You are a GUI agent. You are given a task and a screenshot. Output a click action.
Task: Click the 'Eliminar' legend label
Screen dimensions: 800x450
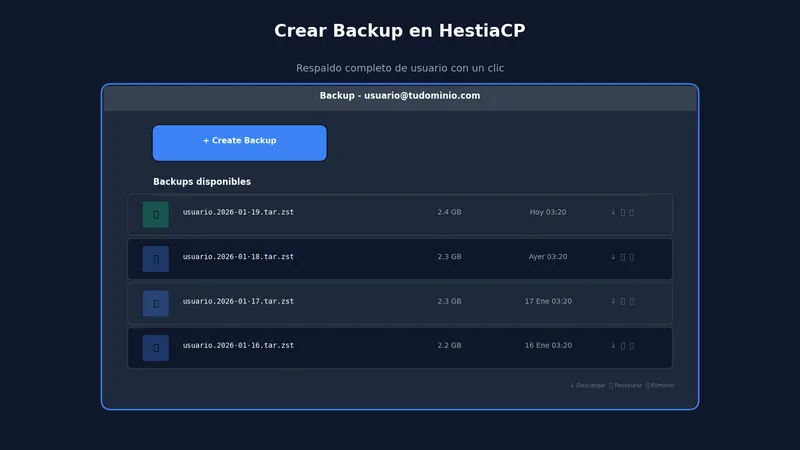click(x=663, y=385)
